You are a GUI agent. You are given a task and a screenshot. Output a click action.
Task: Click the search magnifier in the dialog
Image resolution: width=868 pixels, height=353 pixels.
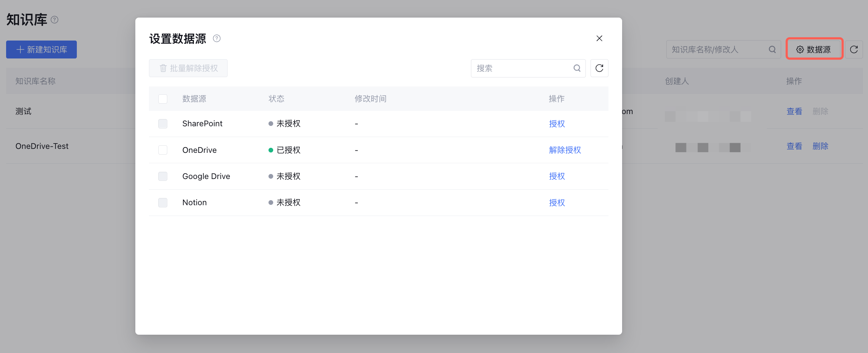coord(577,68)
